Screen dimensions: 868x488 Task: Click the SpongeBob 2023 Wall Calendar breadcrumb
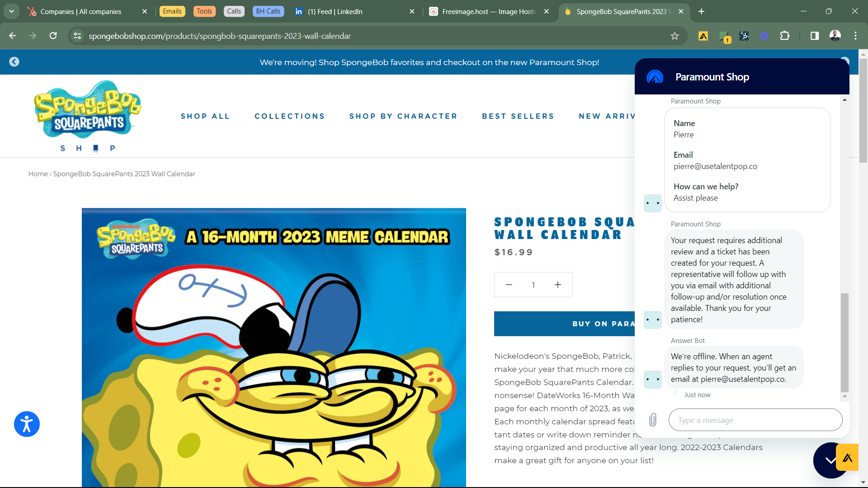(124, 174)
